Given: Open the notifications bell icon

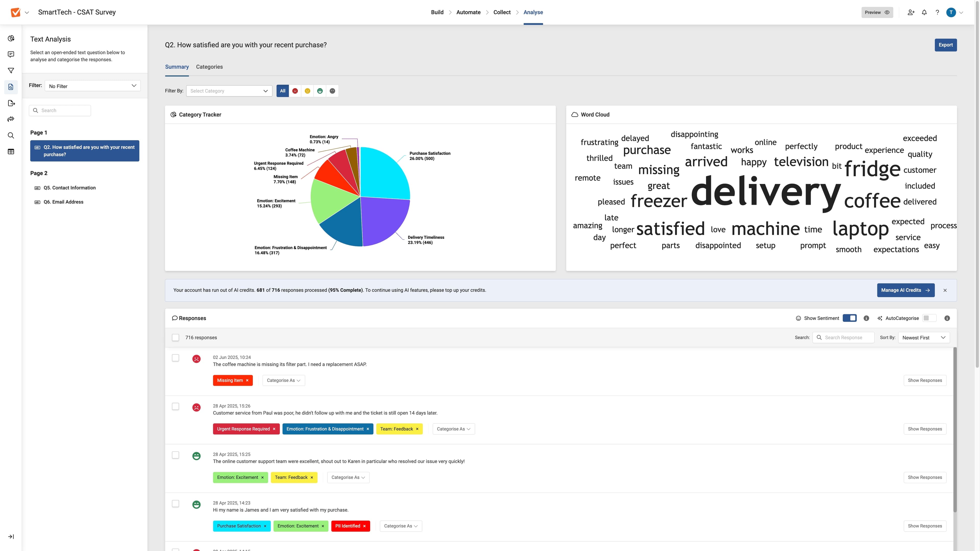Looking at the screenshot, I should click(924, 12).
